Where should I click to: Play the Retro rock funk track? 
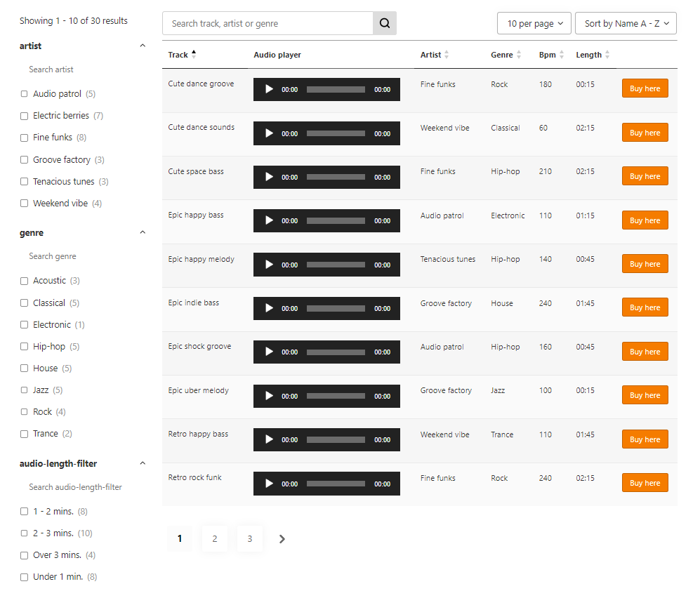[269, 484]
